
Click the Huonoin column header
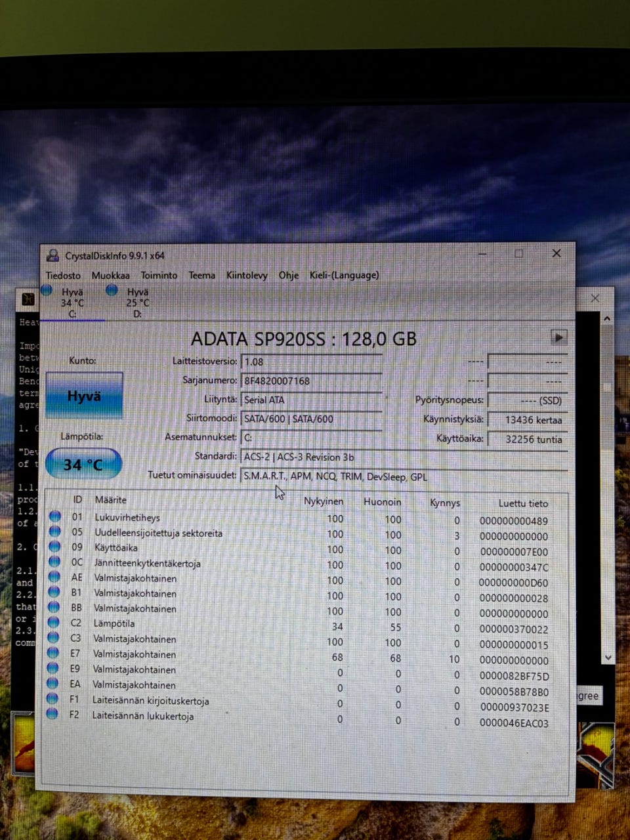(383, 502)
